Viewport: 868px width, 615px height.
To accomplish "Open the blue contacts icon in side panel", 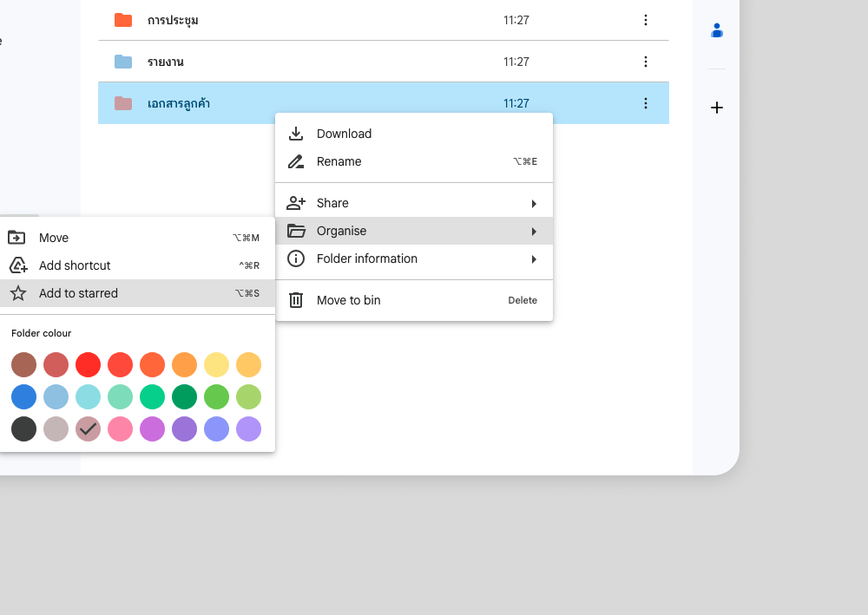I will pos(717,31).
